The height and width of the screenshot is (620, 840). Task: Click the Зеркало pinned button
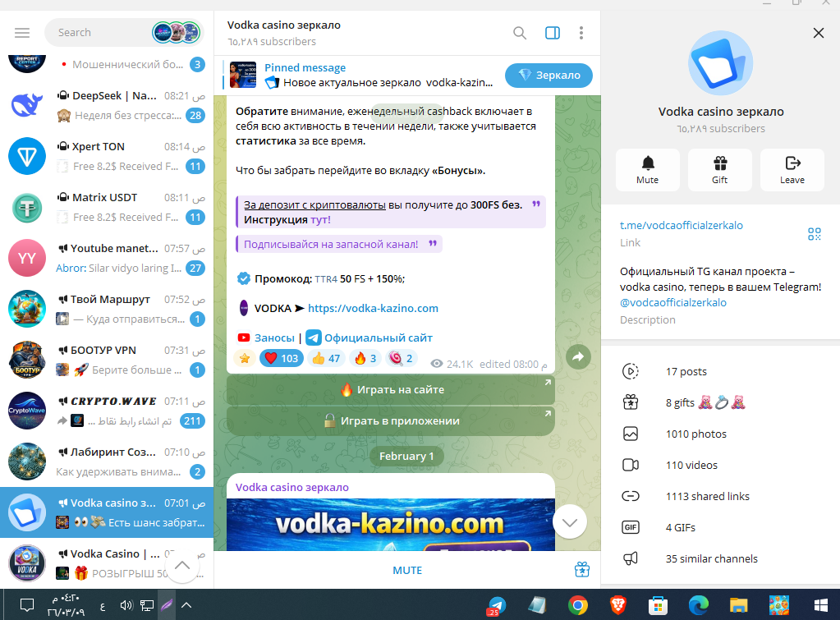tap(549, 75)
